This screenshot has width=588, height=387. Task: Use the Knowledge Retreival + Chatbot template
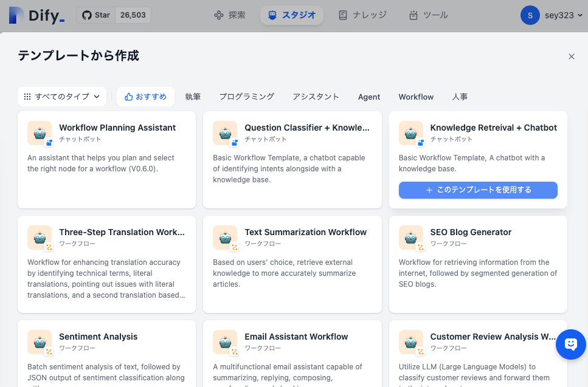478,190
